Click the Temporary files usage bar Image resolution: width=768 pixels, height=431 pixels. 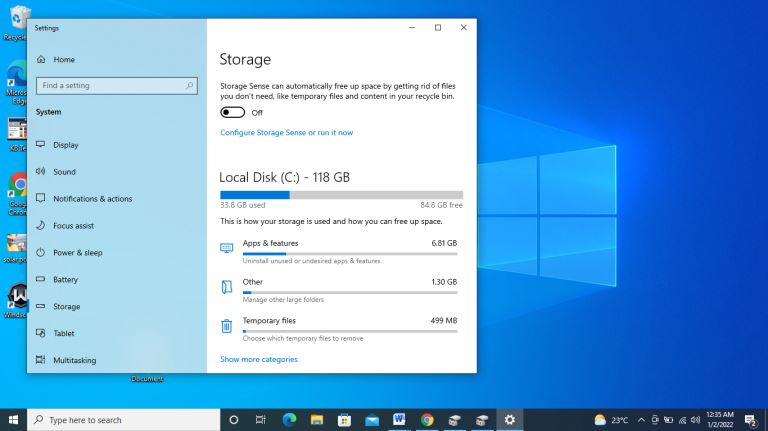click(350, 332)
